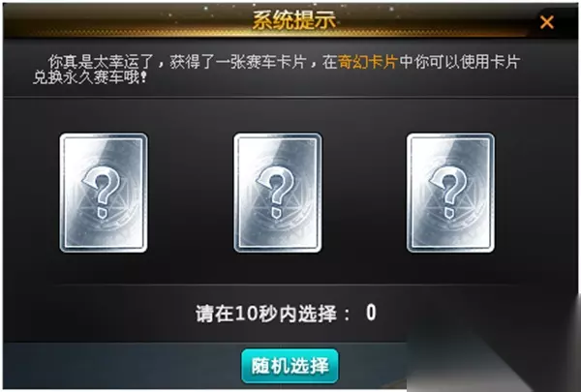Close the 系统提示 dialog with the orange X

(547, 22)
